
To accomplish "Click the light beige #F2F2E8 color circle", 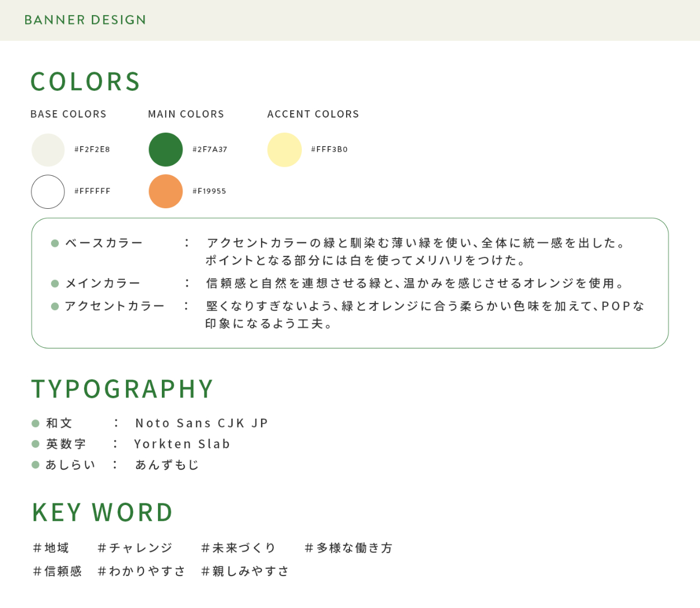I will [x=48, y=150].
